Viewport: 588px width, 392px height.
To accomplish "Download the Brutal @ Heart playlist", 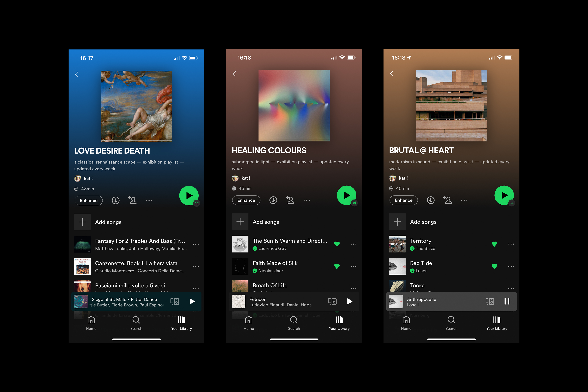I will pos(431,200).
